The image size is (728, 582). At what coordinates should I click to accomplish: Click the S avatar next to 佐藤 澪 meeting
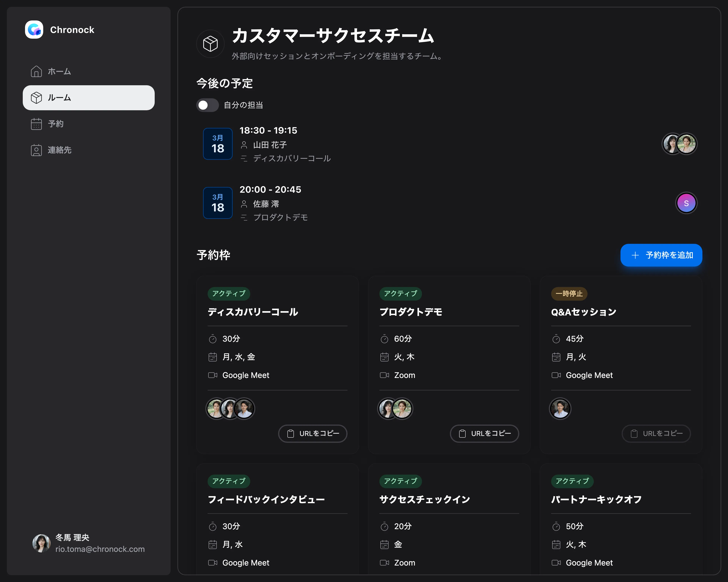[686, 203]
